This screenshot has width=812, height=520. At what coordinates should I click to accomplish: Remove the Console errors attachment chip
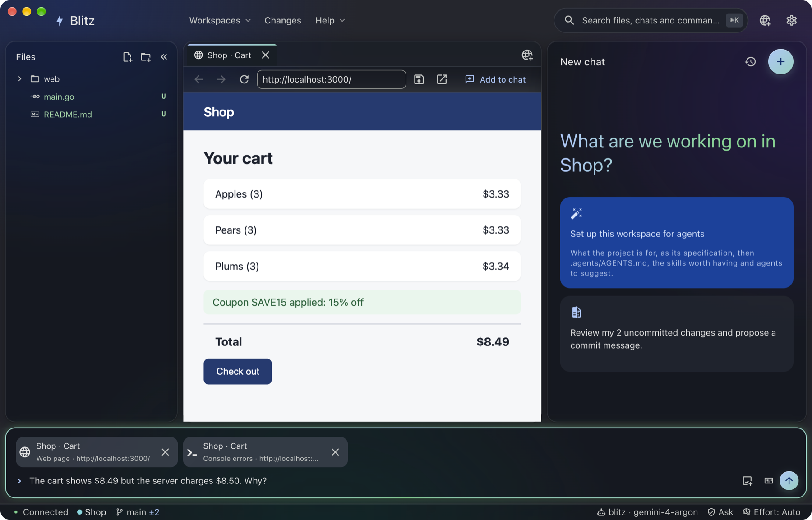335,452
